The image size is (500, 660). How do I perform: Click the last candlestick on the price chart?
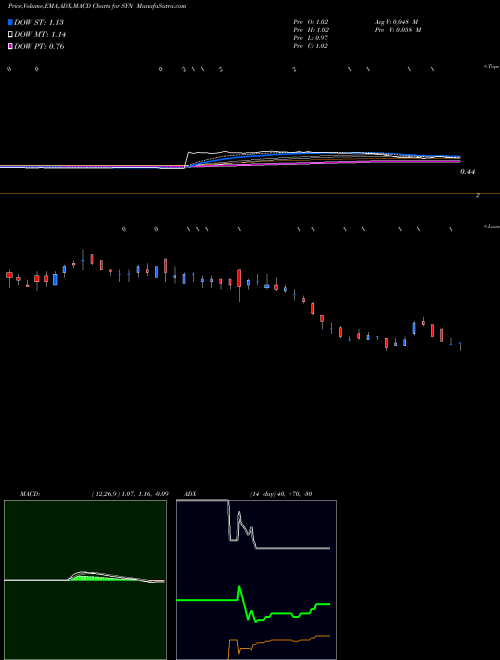(460, 346)
